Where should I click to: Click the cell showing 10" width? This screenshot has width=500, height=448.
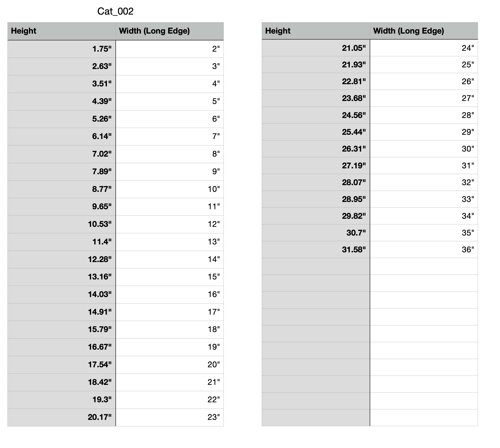[170, 189]
